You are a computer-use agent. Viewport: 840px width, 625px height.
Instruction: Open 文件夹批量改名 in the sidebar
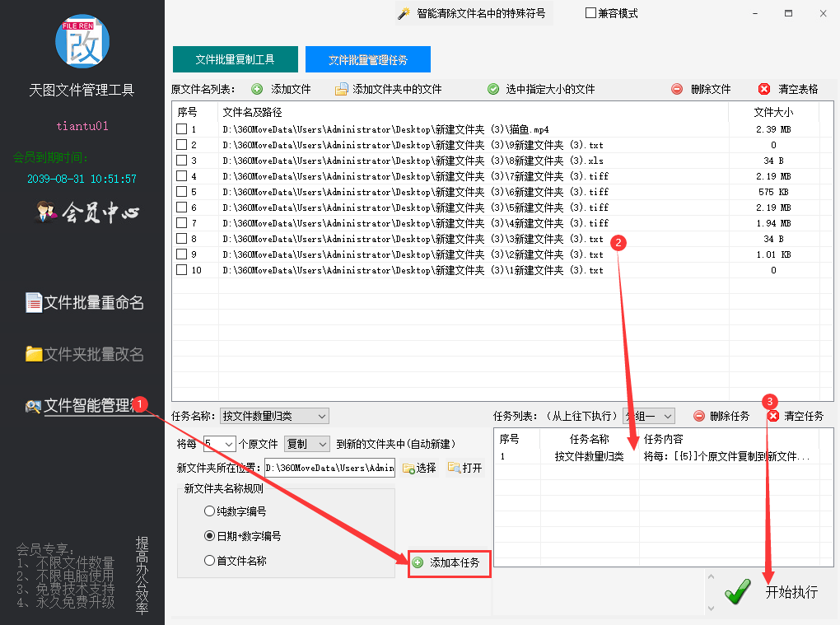click(x=85, y=354)
